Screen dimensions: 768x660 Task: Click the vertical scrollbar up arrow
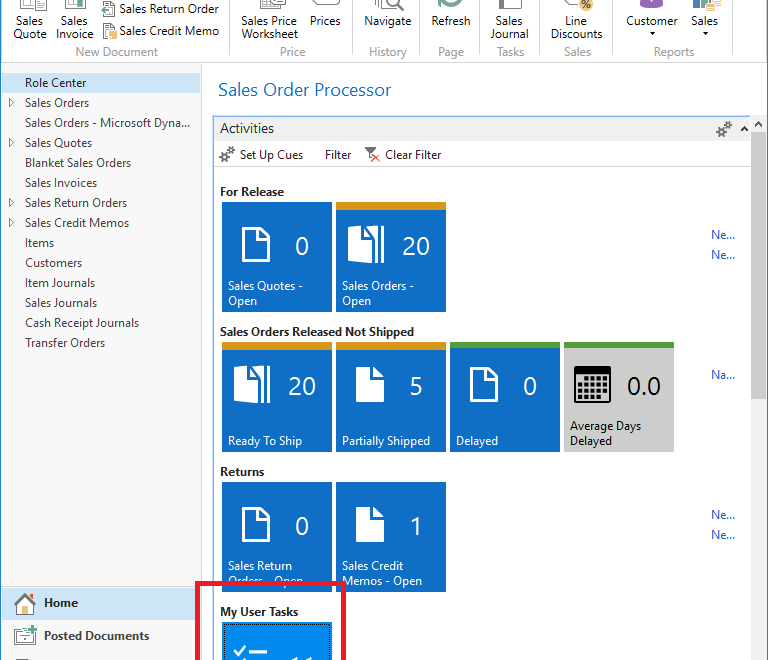pyautogui.click(x=759, y=124)
